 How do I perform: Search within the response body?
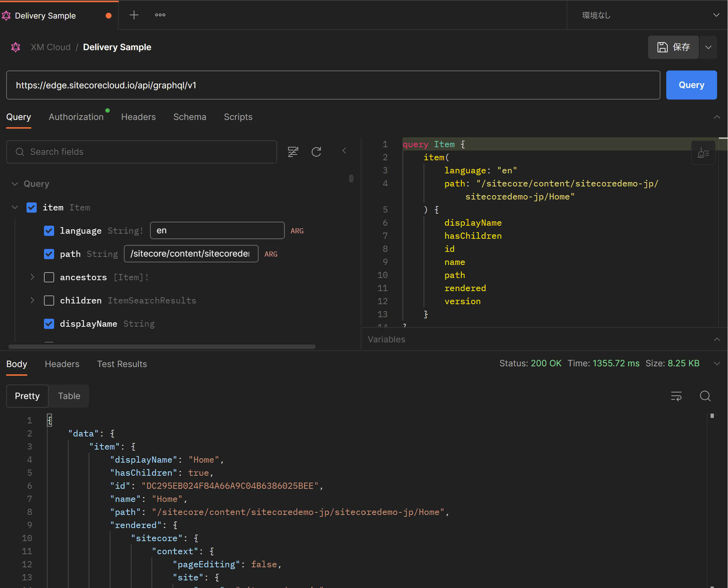[705, 396]
